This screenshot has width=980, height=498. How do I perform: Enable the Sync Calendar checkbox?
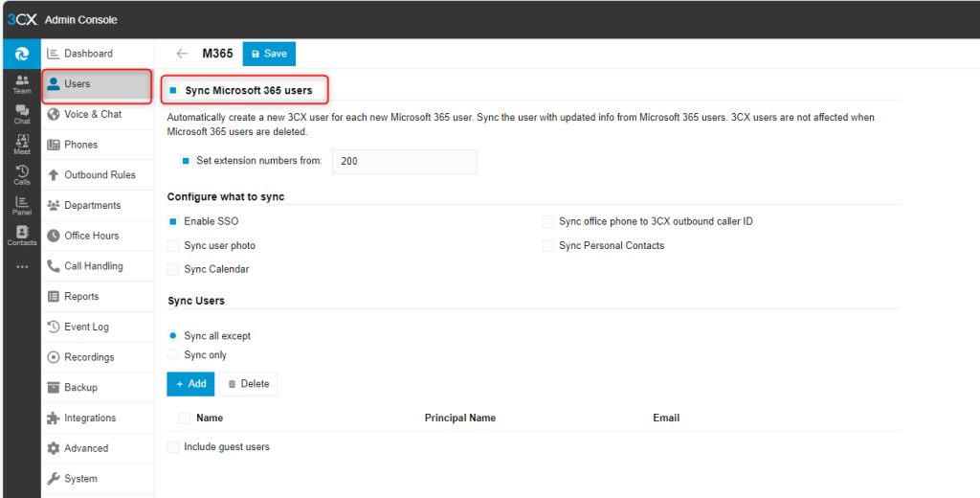point(173,270)
